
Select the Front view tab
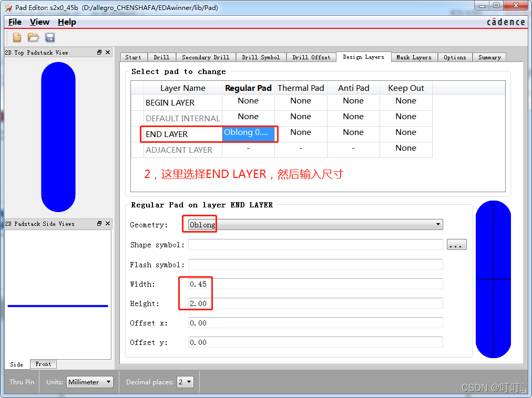[43, 364]
